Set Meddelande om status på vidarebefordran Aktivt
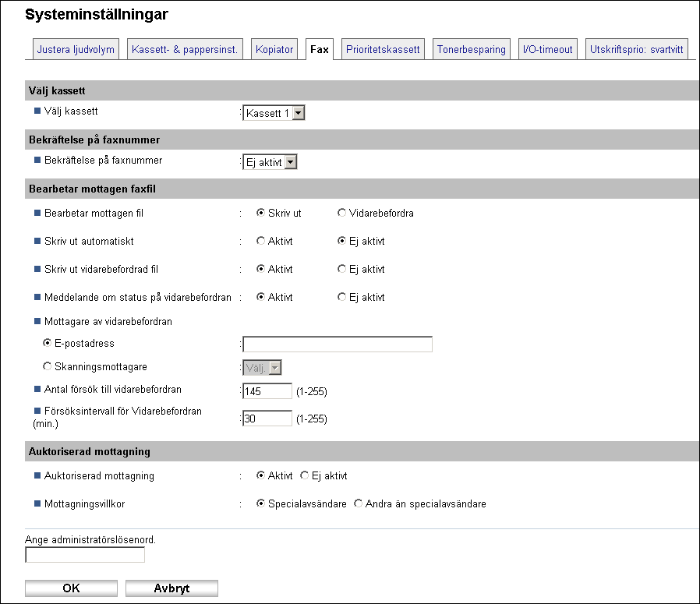 [260, 297]
